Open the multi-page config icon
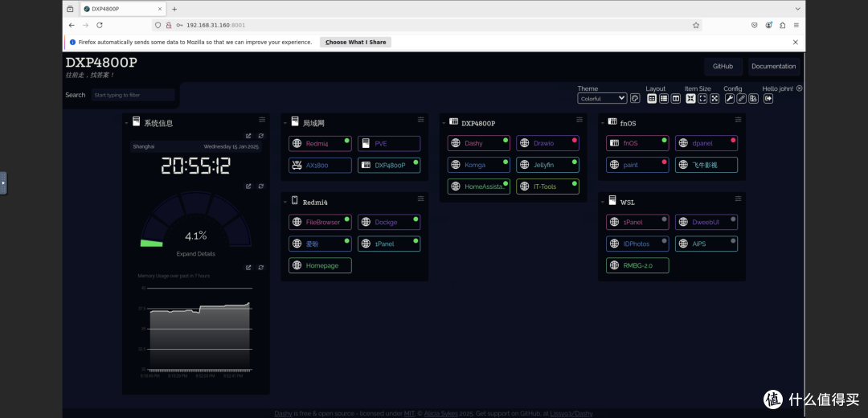The height and width of the screenshot is (418, 868). pos(753,99)
